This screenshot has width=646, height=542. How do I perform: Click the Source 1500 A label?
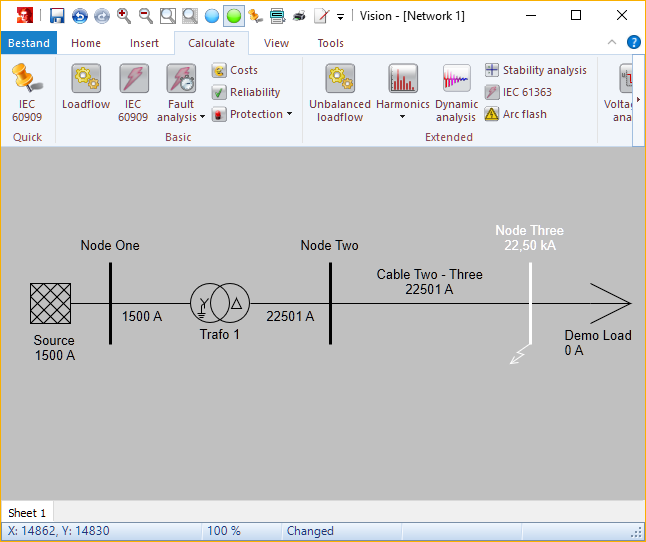click(x=54, y=348)
